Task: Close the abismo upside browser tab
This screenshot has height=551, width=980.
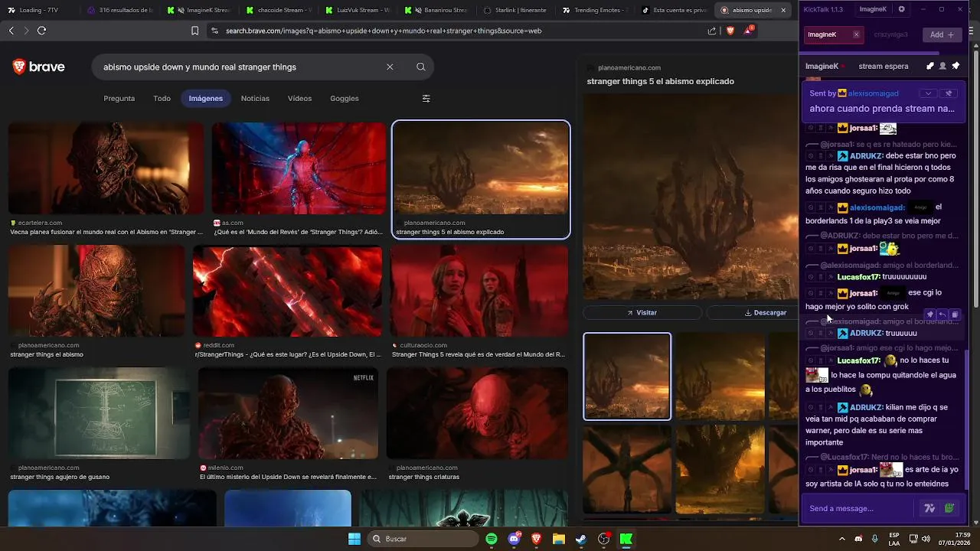Action: (x=783, y=10)
